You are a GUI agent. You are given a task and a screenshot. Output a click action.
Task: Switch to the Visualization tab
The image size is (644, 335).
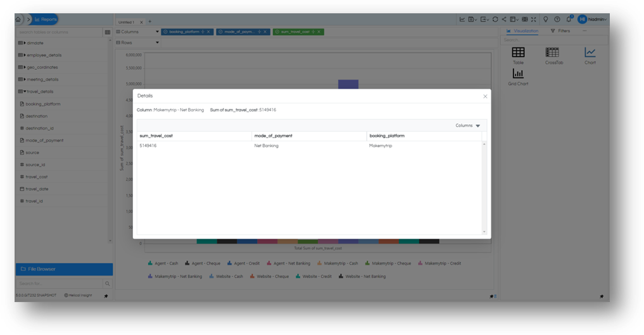(522, 31)
